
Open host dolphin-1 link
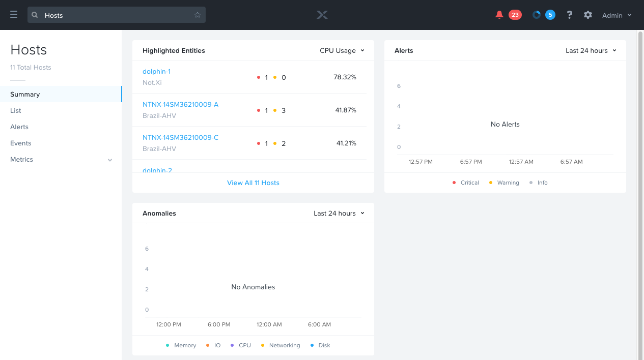tap(156, 71)
